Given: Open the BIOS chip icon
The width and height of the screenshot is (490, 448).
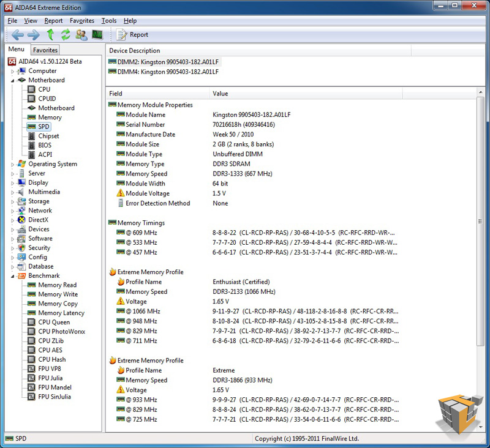Looking at the screenshot, I should [31, 145].
